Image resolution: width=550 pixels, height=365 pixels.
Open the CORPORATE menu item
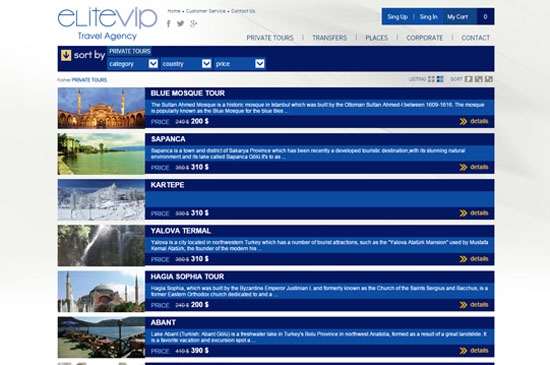(424, 38)
